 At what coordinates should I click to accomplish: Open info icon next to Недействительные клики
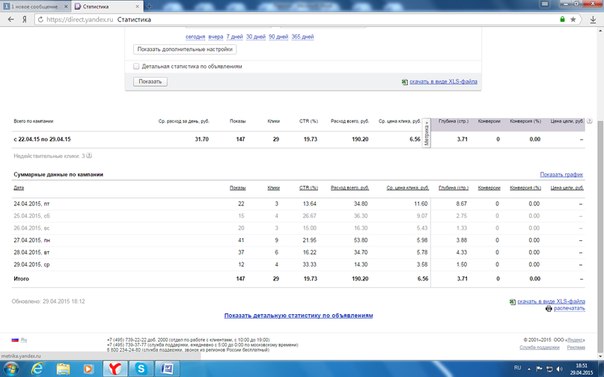(x=89, y=156)
